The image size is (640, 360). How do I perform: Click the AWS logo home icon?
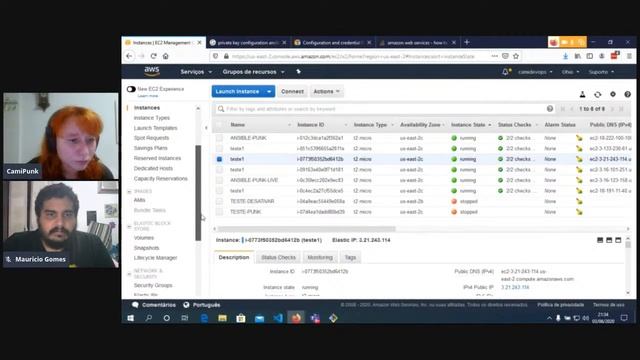click(152, 71)
